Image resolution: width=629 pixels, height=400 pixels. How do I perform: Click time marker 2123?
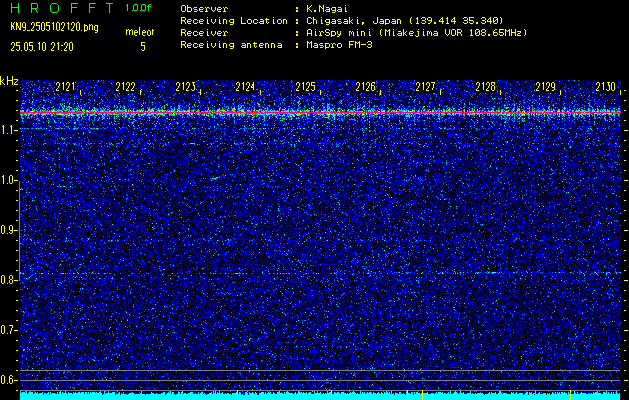pos(185,87)
